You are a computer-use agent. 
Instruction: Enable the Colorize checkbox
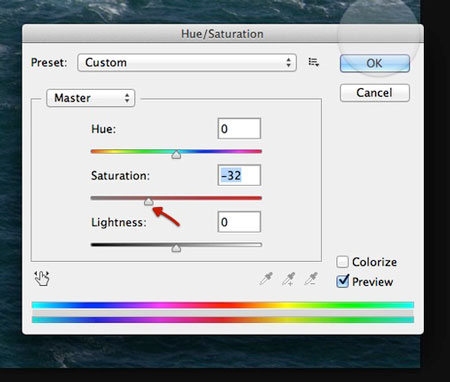coord(342,262)
